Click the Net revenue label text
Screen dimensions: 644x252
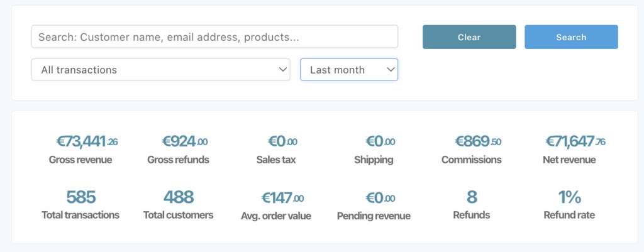[569, 160]
